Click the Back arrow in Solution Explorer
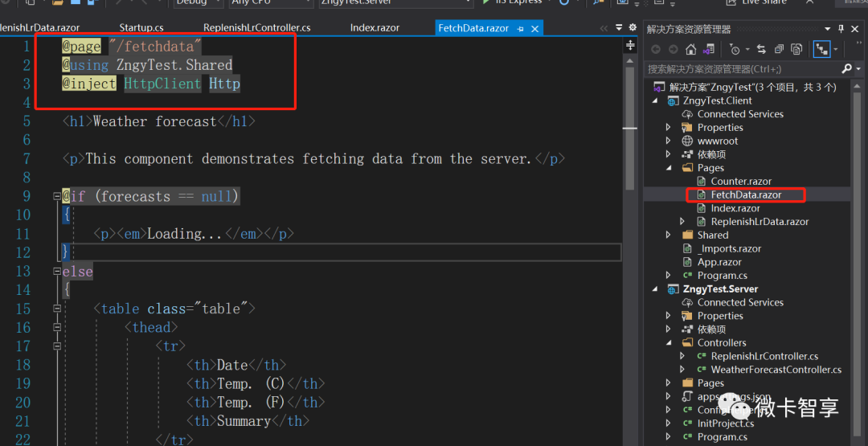The image size is (868, 446). (x=656, y=49)
